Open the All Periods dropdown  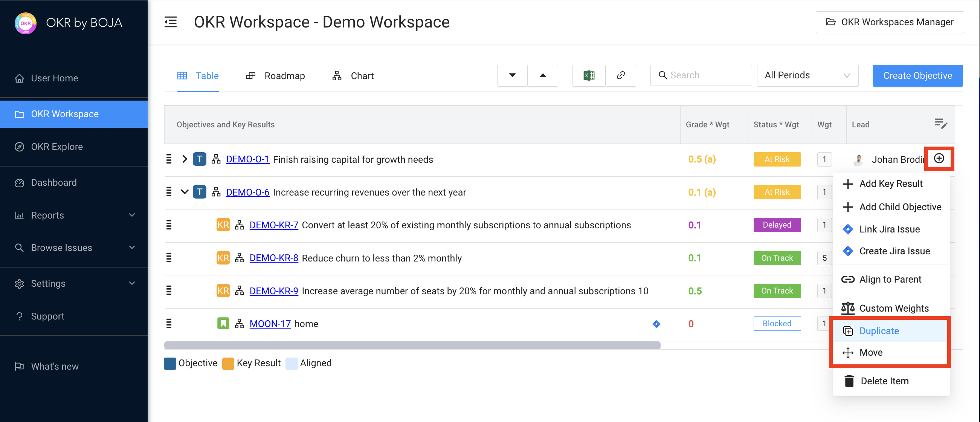(x=807, y=75)
